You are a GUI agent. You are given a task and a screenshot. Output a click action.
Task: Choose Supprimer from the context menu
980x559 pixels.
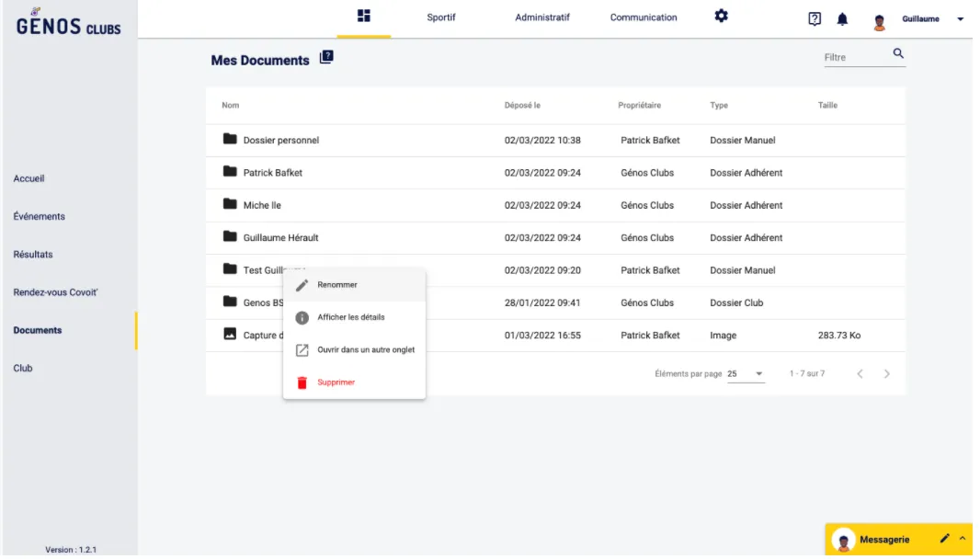click(336, 382)
